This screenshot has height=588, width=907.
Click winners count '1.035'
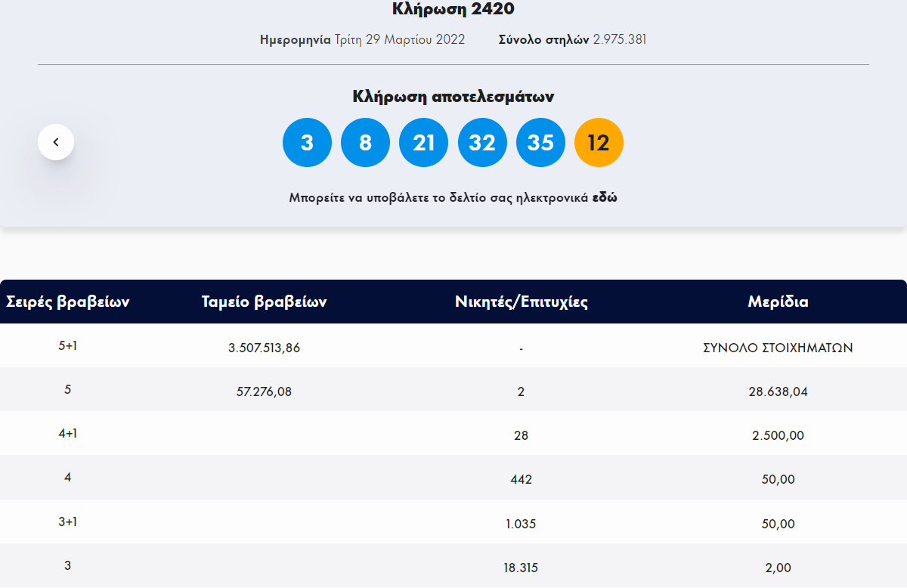pos(522,523)
